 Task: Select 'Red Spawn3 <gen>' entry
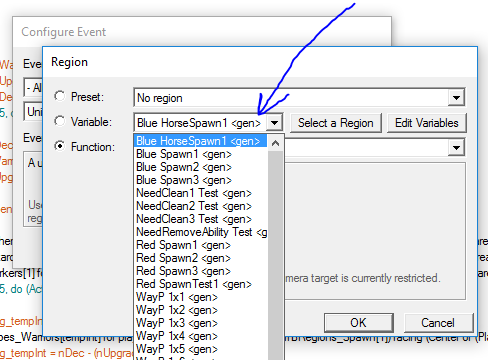pos(200,271)
